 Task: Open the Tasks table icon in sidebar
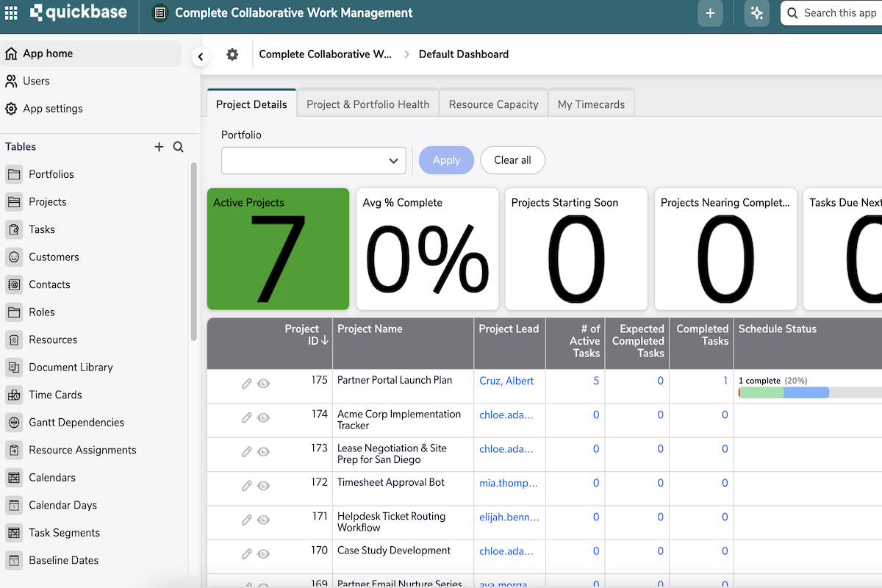tap(13, 229)
